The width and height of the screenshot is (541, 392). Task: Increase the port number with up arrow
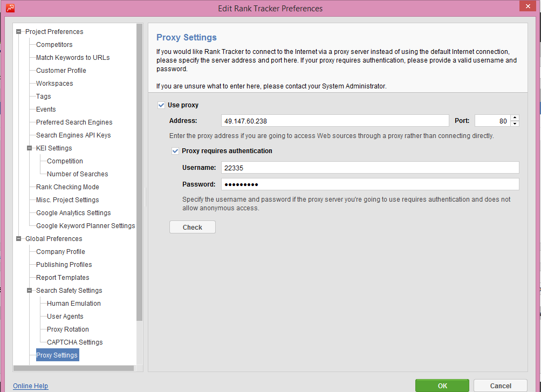click(515, 118)
